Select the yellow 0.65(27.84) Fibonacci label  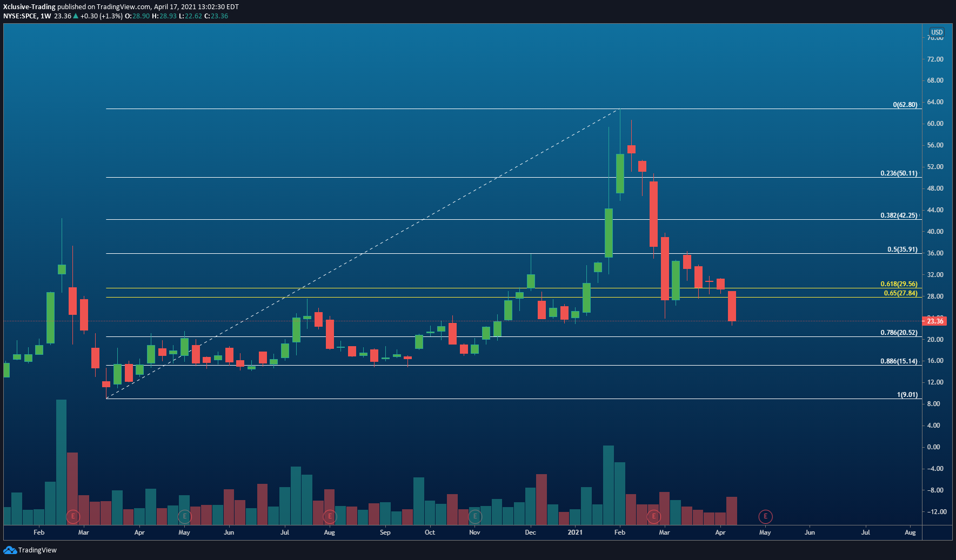click(x=900, y=293)
